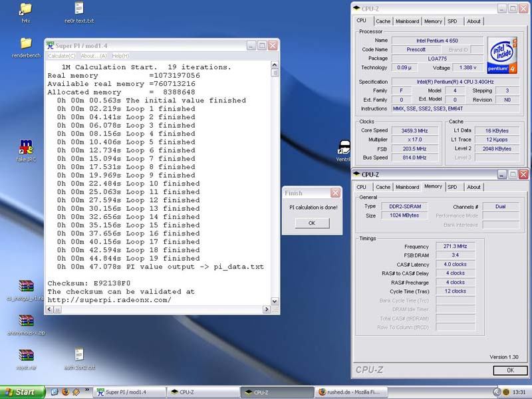The height and width of the screenshot is (399, 532).
Task: Click the Firefox quick launch icon
Action: (x=65, y=392)
